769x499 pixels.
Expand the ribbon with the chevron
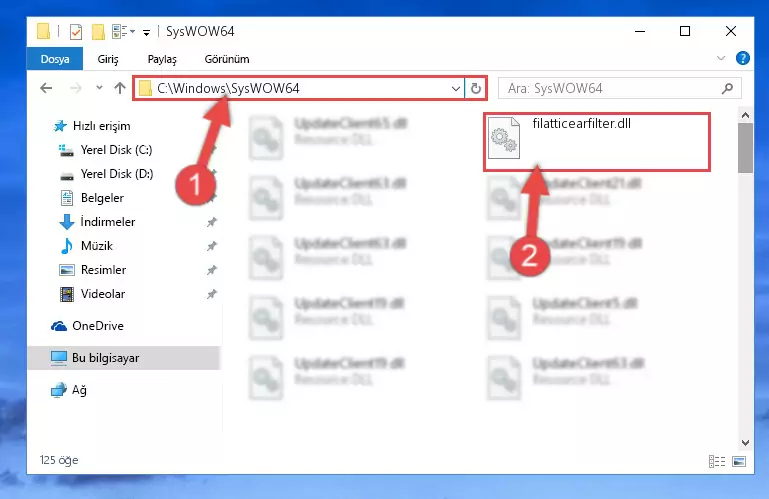(x=720, y=58)
